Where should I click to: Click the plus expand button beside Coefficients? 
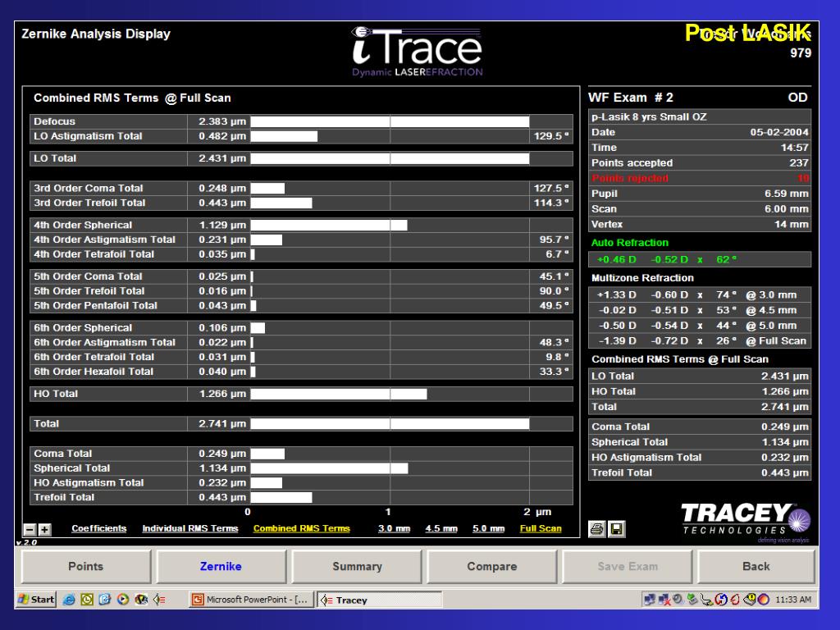coord(44,530)
